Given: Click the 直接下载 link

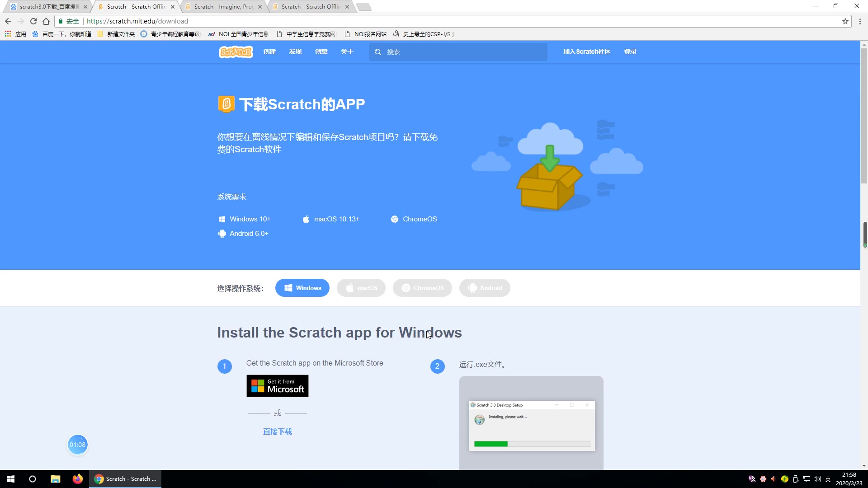Looking at the screenshot, I should click(x=277, y=432).
